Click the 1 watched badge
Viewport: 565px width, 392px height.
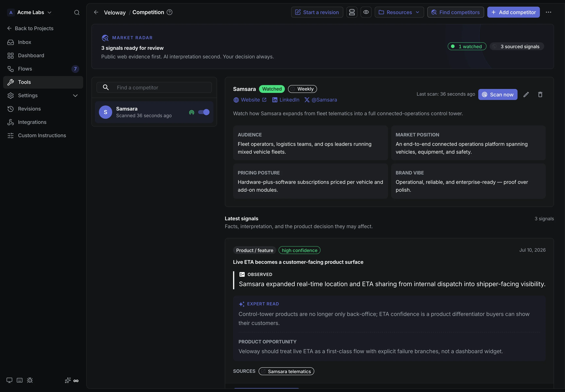467,46
